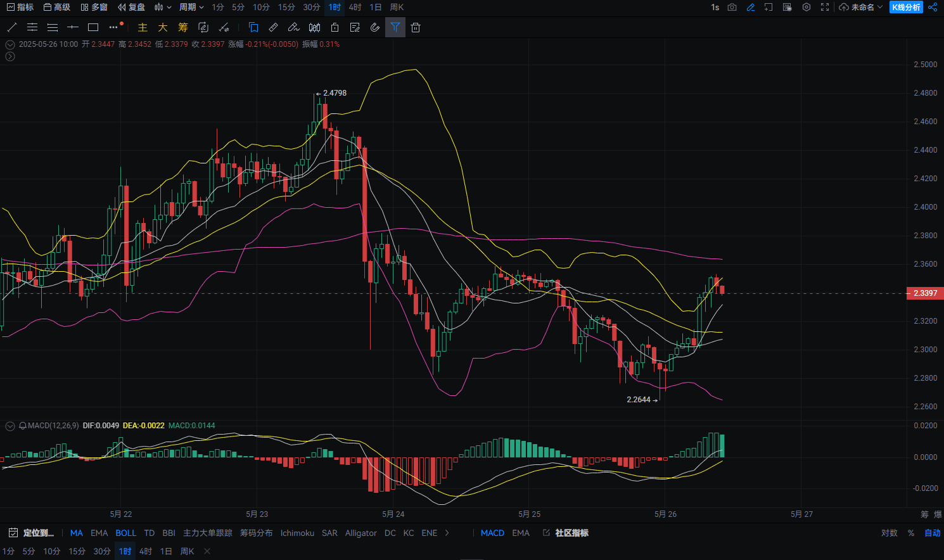Click the ruler measure tool
The width and height of the screenshot is (944, 560).
(274, 27)
